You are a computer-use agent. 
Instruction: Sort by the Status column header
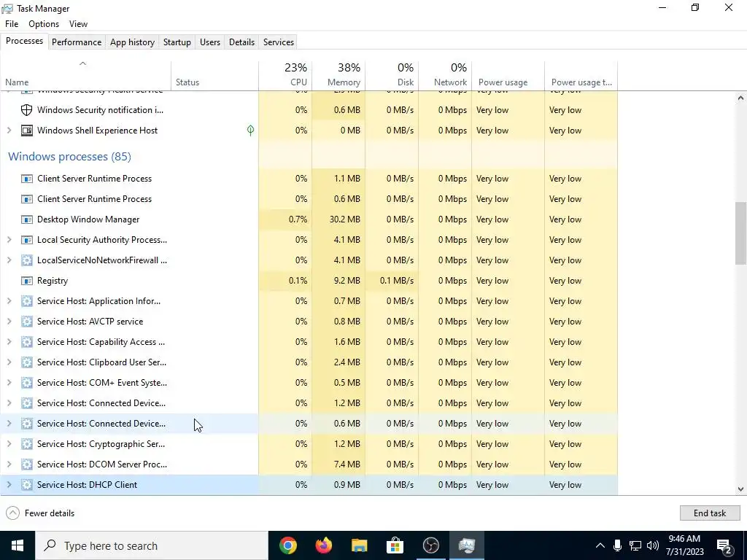[x=215, y=75]
